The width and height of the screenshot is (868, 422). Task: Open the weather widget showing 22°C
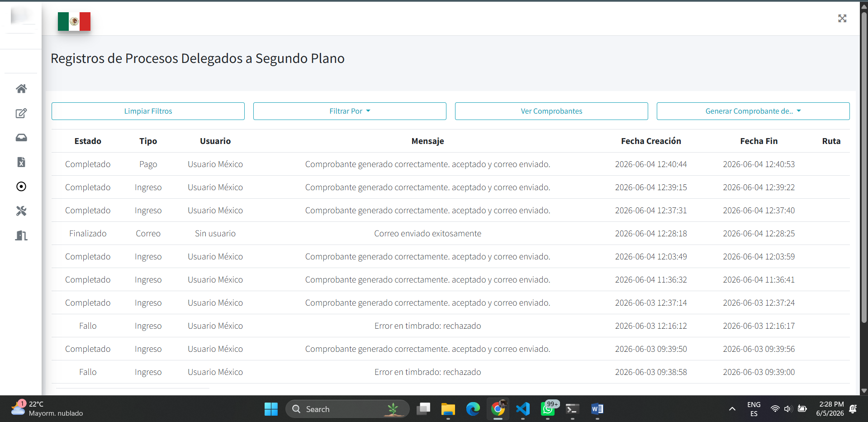tap(47, 408)
